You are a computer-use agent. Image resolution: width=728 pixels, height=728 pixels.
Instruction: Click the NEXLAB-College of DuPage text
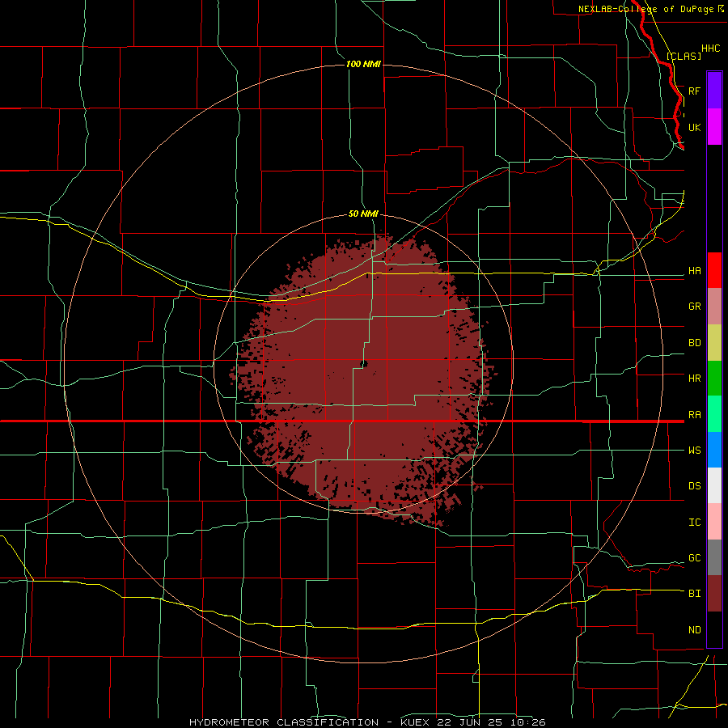click(645, 9)
